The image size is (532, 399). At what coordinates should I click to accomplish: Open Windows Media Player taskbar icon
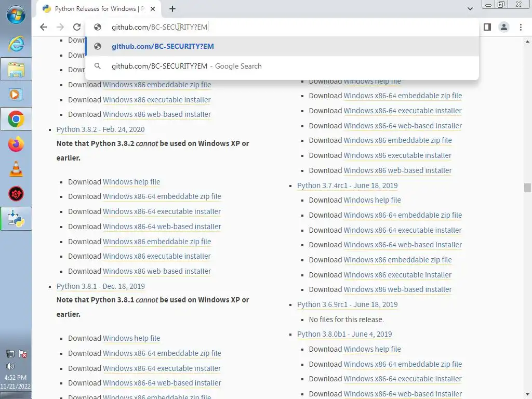click(16, 95)
